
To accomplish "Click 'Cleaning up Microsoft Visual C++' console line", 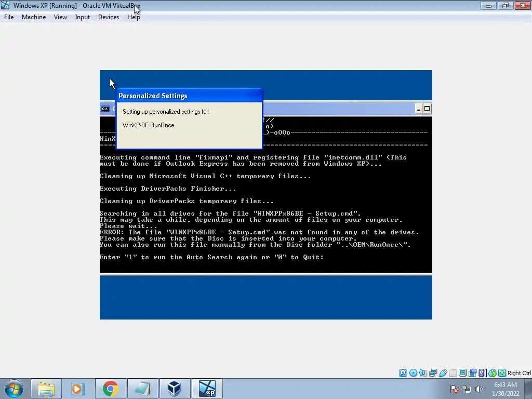I will tap(205, 176).
